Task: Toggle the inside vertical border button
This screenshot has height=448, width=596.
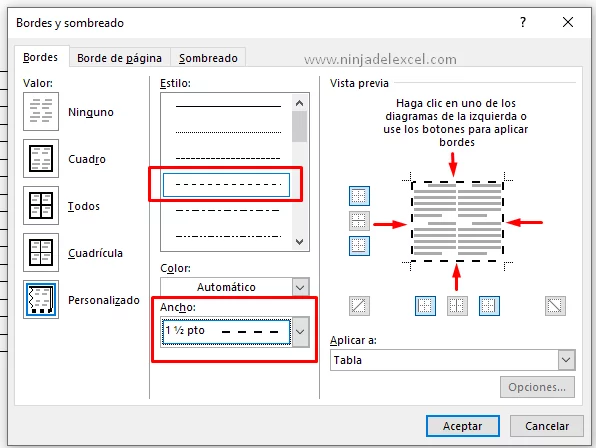Action: pyautogui.click(x=457, y=306)
